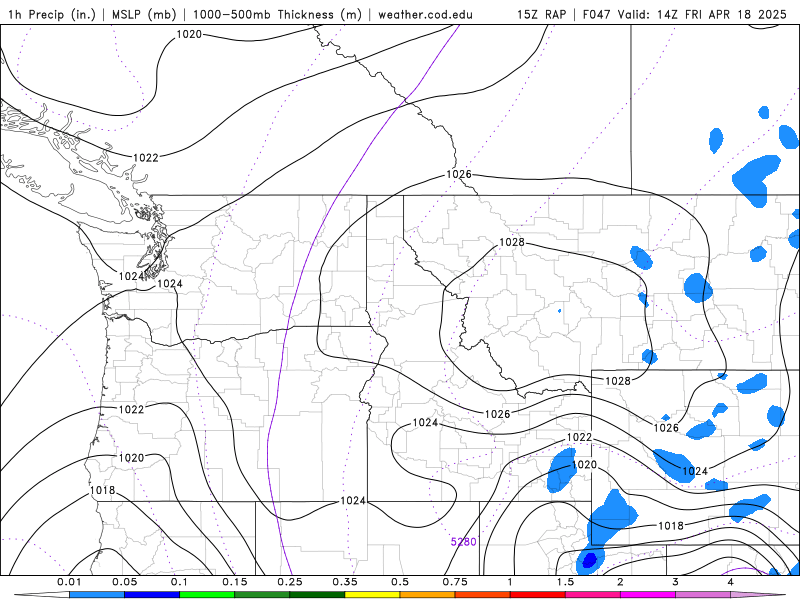Select the 1028 label above the central high
The image size is (800, 600).
pos(512,242)
